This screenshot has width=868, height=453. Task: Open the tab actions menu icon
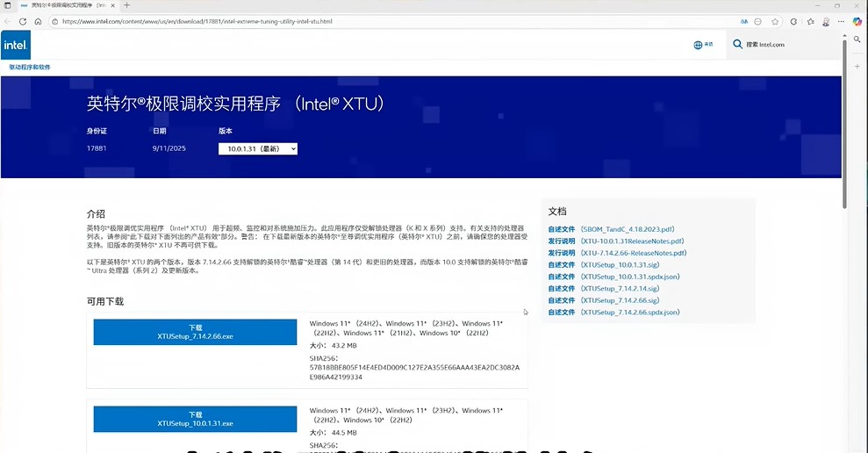(8, 5)
